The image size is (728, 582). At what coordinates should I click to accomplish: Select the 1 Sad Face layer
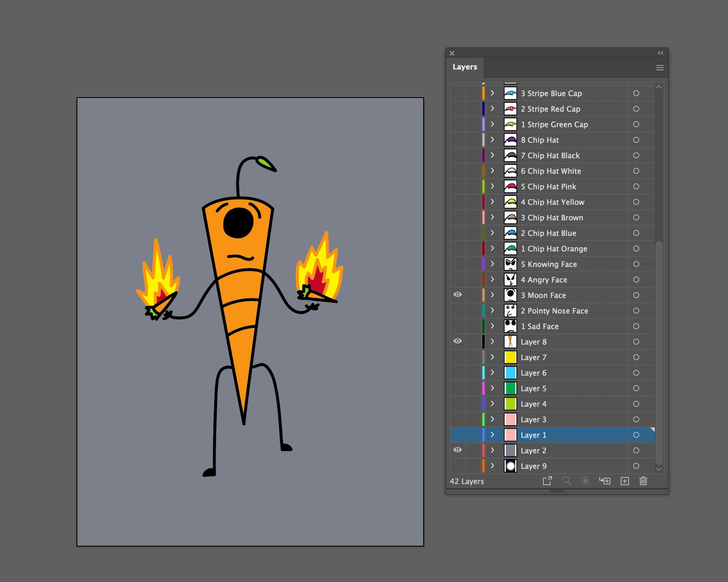click(x=539, y=326)
